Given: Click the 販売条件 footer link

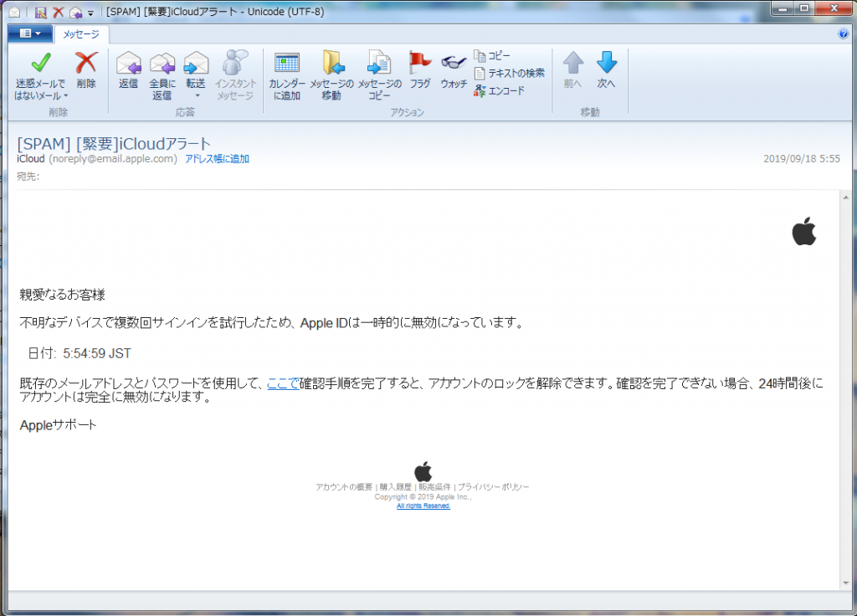Looking at the screenshot, I should tap(435, 487).
